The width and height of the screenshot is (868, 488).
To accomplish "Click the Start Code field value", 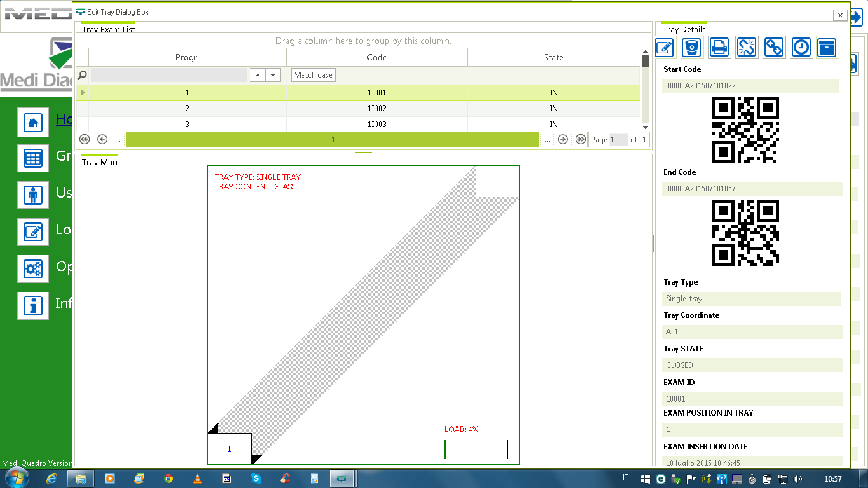I will [750, 86].
